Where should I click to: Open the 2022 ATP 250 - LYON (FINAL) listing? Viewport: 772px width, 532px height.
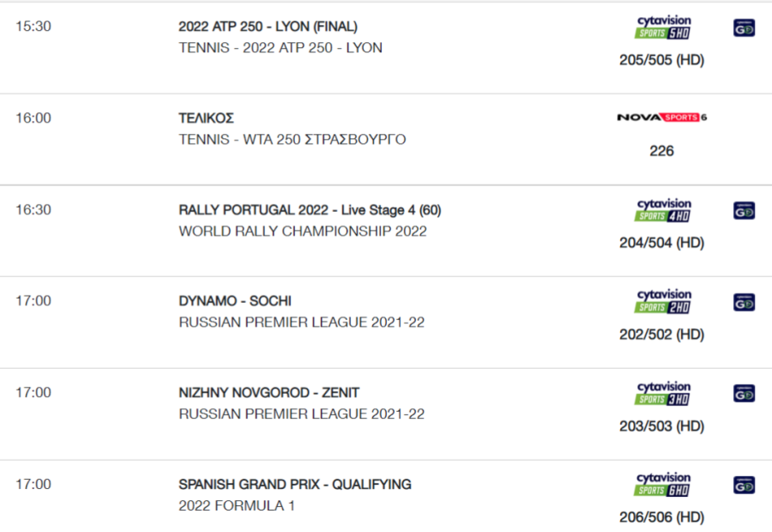click(268, 27)
